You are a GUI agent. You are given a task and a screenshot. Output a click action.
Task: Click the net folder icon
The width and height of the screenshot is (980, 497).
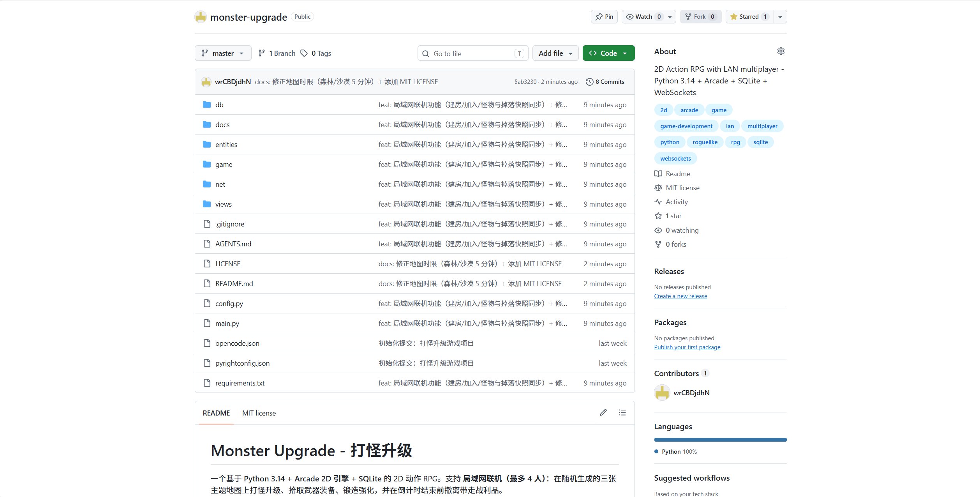[x=207, y=184]
